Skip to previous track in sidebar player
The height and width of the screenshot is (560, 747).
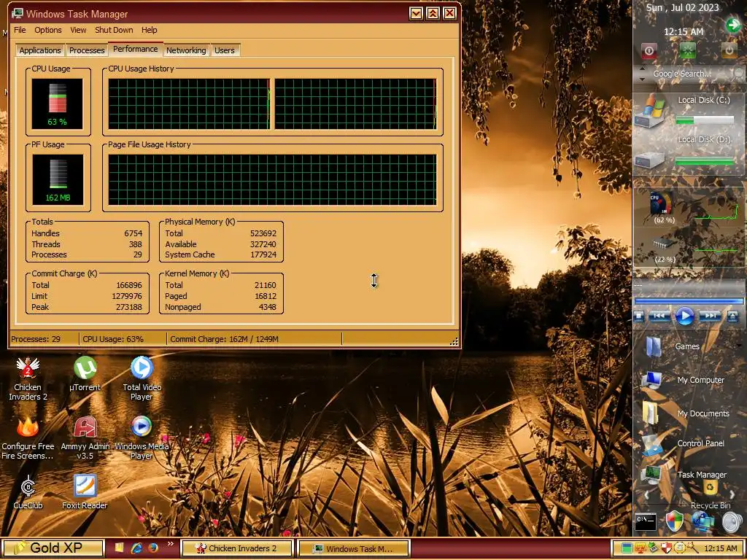[x=659, y=316]
